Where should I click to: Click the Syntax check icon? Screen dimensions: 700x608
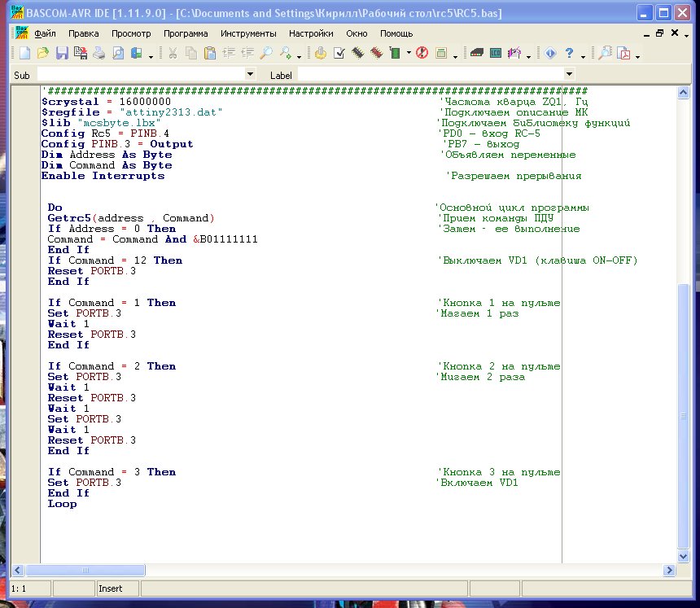click(339, 54)
